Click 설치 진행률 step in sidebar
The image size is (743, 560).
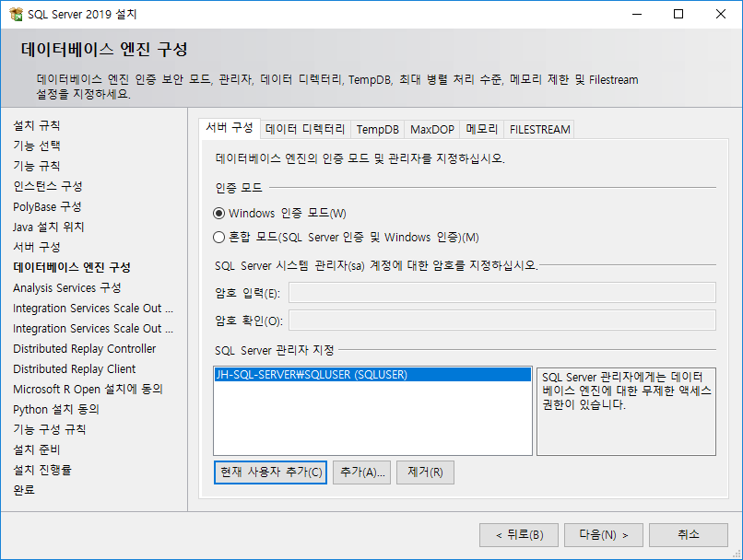click(41, 470)
